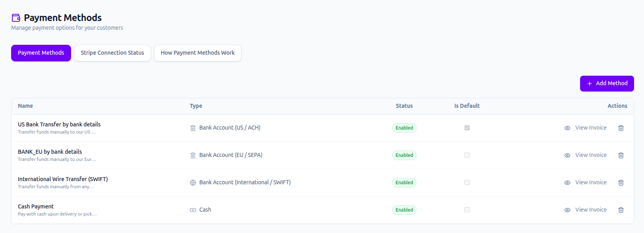Click Enabled status badge for US Bank Transfer
644x233 pixels.
[x=404, y=128]
